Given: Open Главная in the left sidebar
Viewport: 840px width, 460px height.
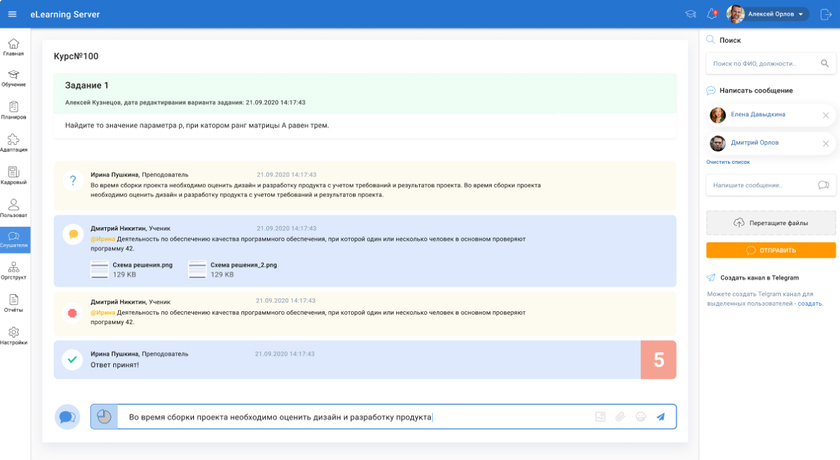Looking at the screenshot, I should coord(14,48).
